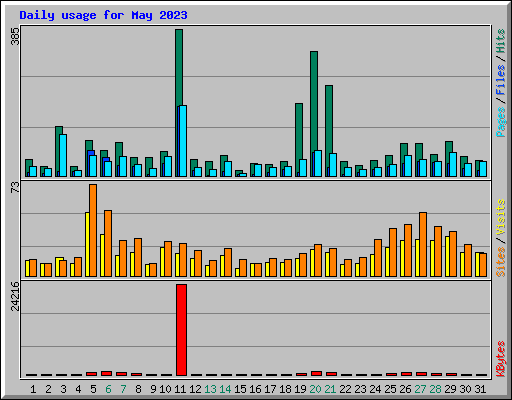
Task: Click the orange visits bar for day 27
Action: click(x=423, y=244)
